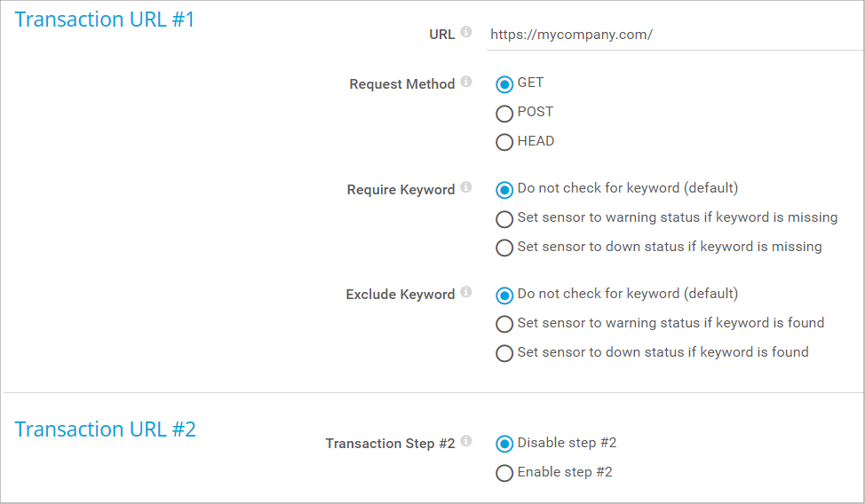Show help for Exclude Keyword

pyautogui.click(x=466, y=293)
